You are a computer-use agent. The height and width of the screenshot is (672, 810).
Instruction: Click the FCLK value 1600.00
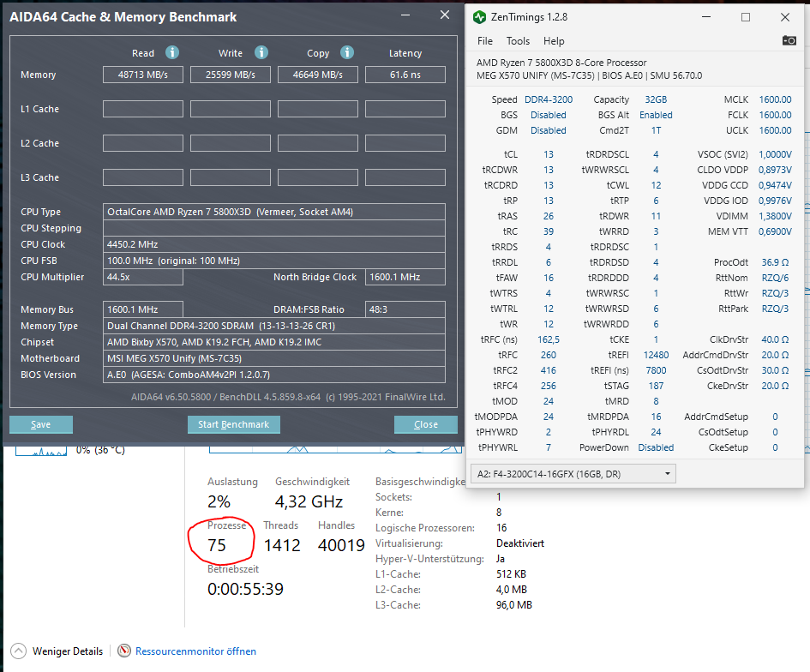[775, 115]
